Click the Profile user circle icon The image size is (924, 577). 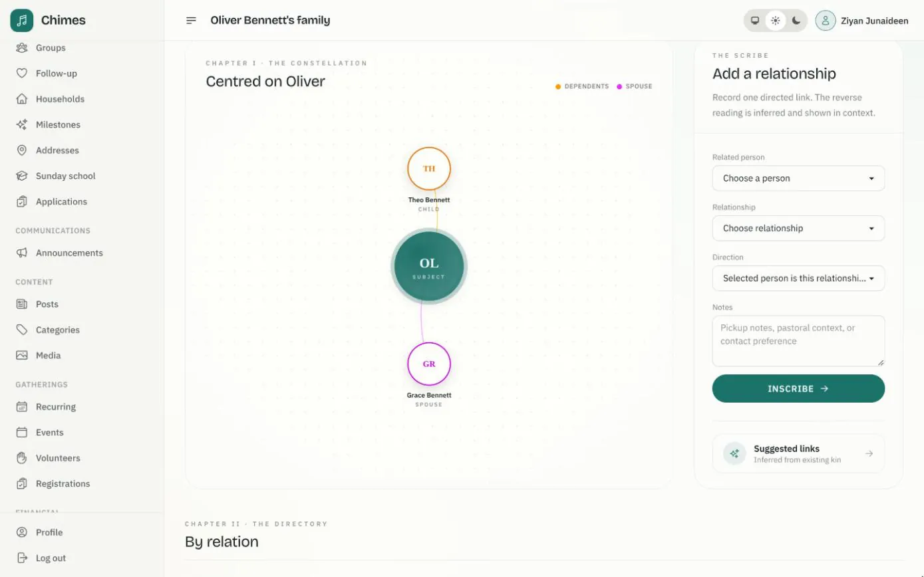[x=22, y=532]
